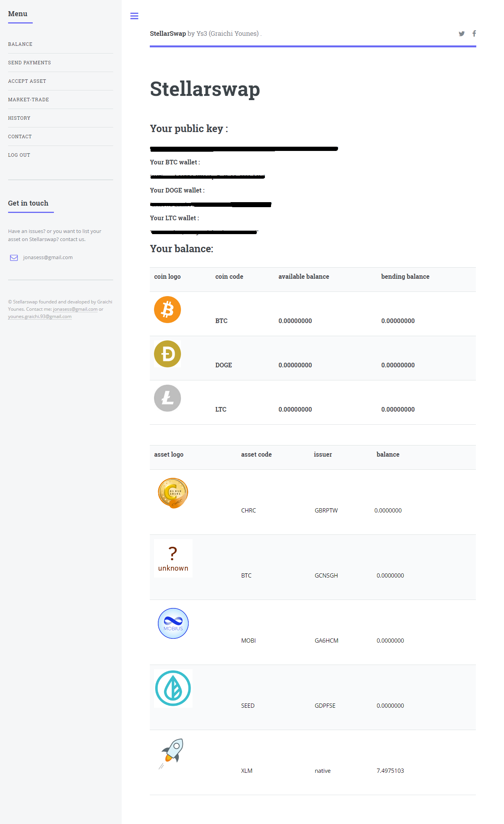Viewport: 504px width, 824px height.
Task: Click the 'asset logo' column header
Action: [169, 454]
